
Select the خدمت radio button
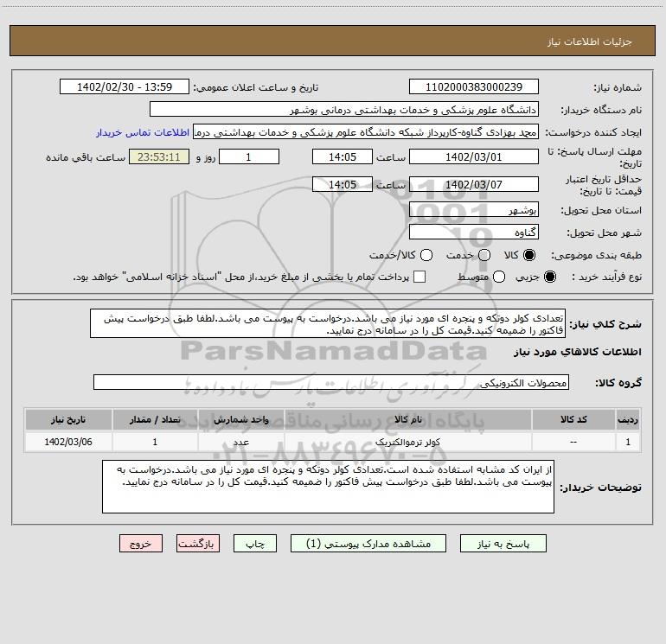point(484,255)
